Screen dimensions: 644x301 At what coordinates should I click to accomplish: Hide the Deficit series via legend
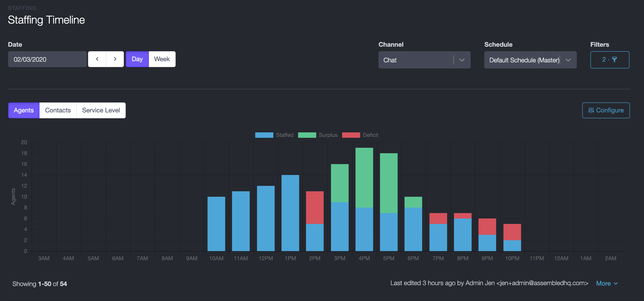[x=360, y=135]
